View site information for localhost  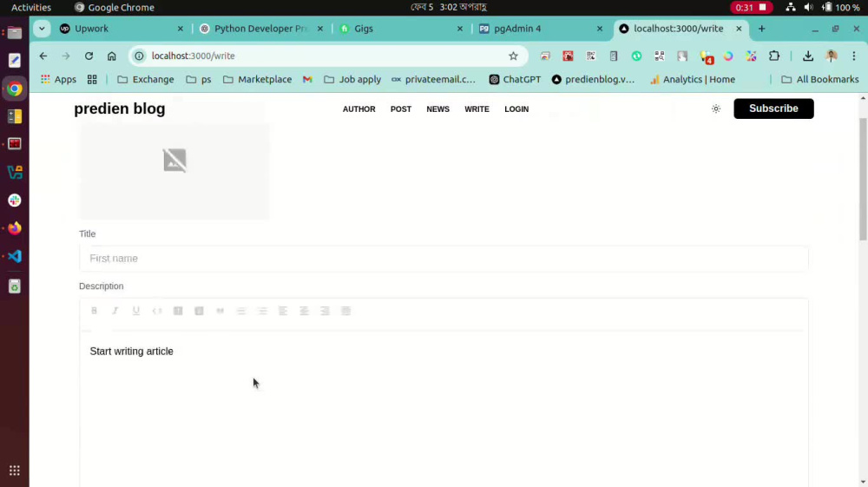click(139, 56)
